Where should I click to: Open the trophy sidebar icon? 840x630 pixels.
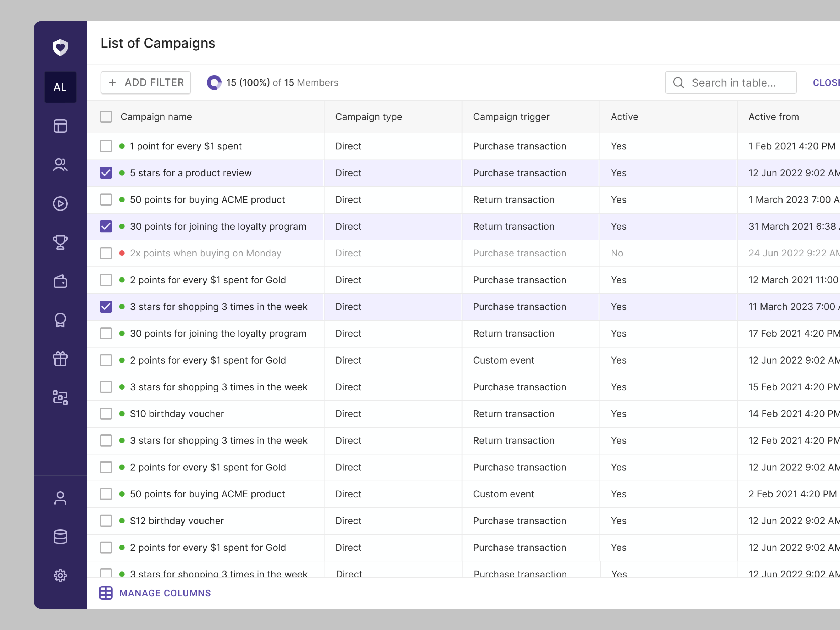pos(60,242)
